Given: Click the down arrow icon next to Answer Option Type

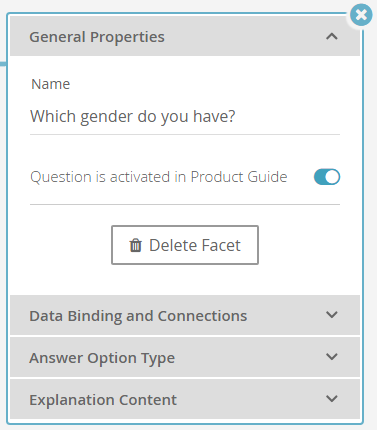Looking at the screenshot, I should click(332, 357).
